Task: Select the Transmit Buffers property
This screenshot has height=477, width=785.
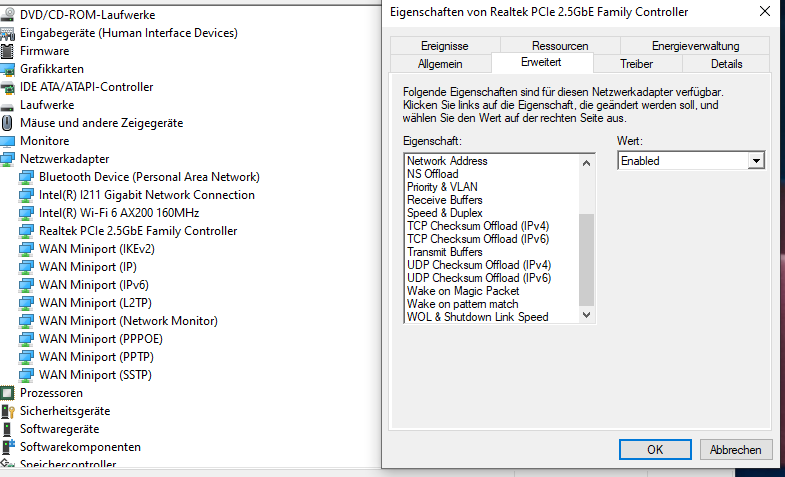Action: [445, 252]
